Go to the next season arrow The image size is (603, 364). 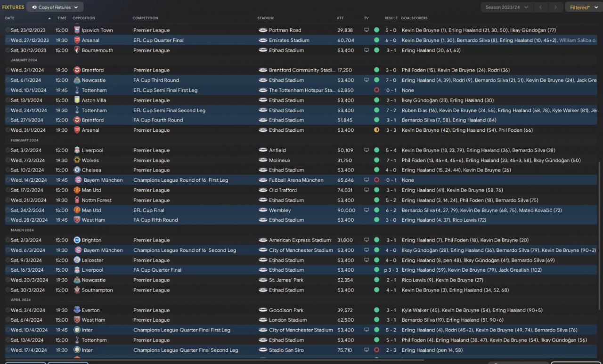[556, 7]
